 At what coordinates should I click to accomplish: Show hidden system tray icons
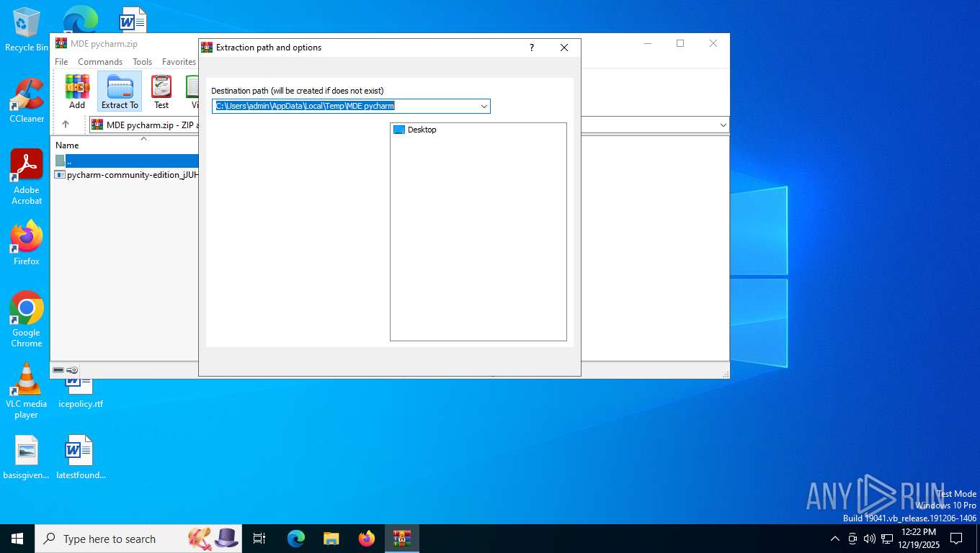tap(835, 539)
